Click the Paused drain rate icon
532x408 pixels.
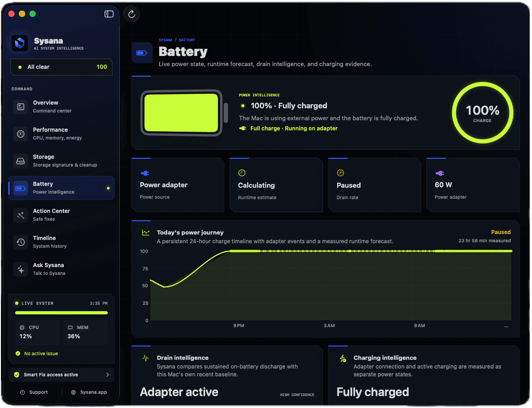(x=341, y=173)
